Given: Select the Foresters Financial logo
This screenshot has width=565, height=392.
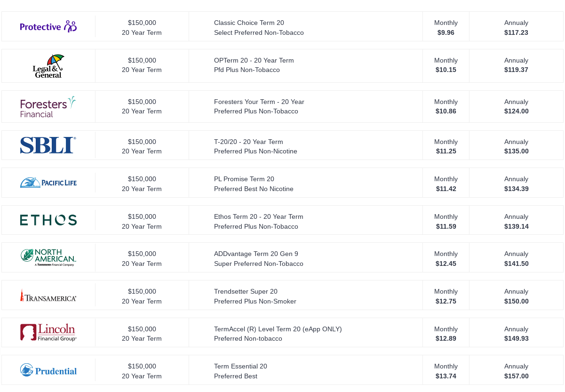Looking at the screenshot, I should pyautogui.click(x=48, y=107).
